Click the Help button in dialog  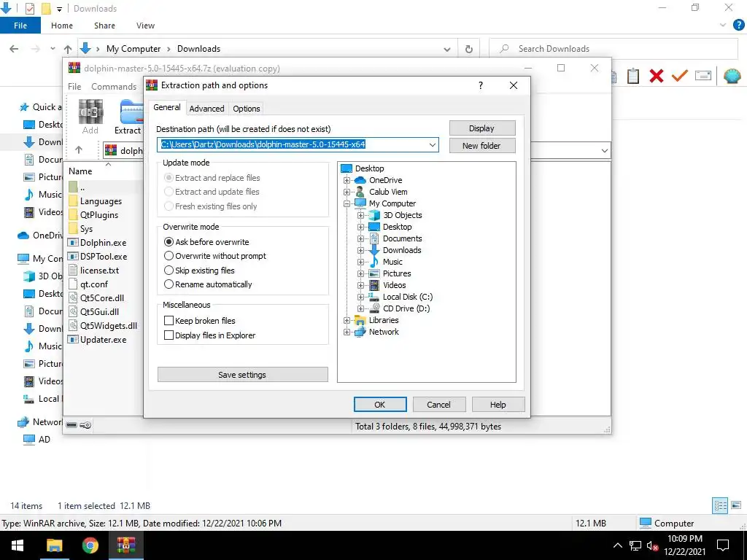[498, 404]
